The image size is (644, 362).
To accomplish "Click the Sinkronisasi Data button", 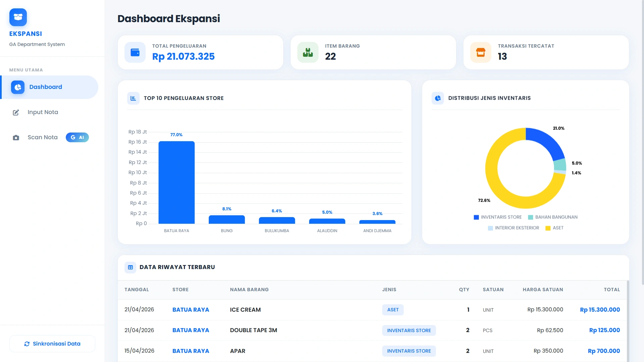I will 52,344.
